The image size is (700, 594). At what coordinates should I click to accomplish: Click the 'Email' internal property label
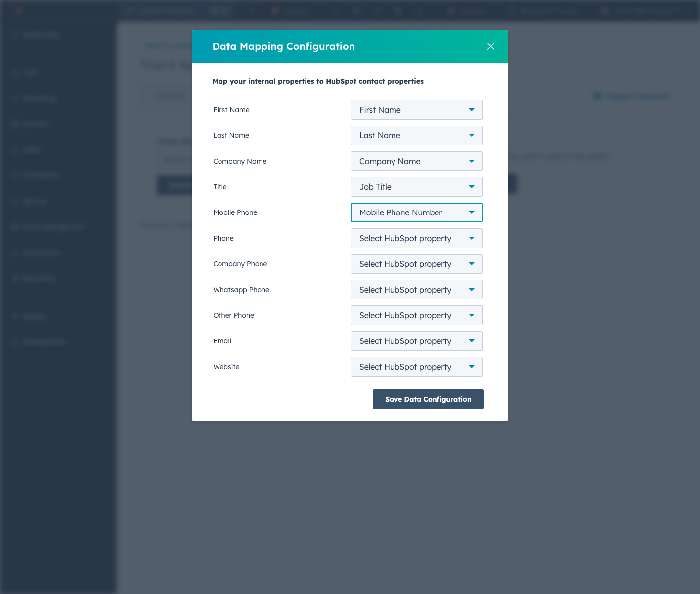pos(222,341)
